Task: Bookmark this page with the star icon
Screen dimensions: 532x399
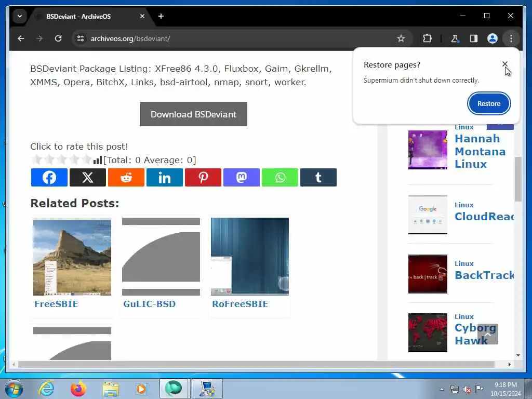Action: (x=401, y=38)
